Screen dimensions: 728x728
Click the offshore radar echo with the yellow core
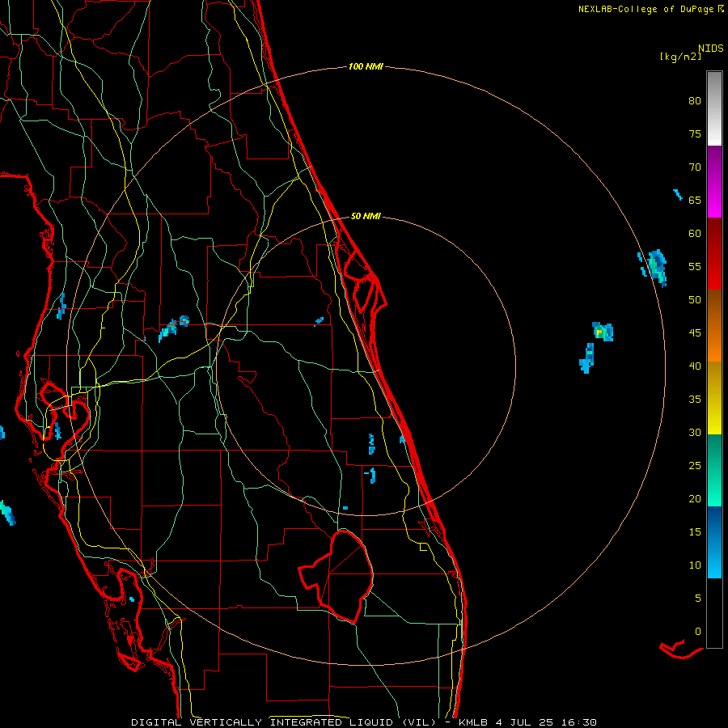click(x=603, y=332)
